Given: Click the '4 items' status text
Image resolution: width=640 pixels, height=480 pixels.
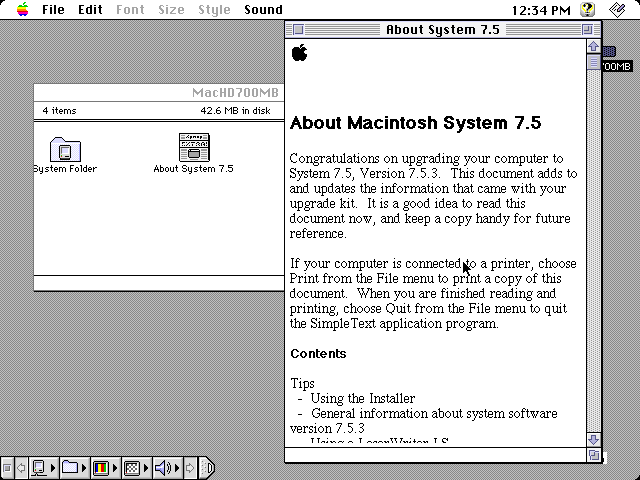Looking at the screenshot, I should click(x=60, y=111).
